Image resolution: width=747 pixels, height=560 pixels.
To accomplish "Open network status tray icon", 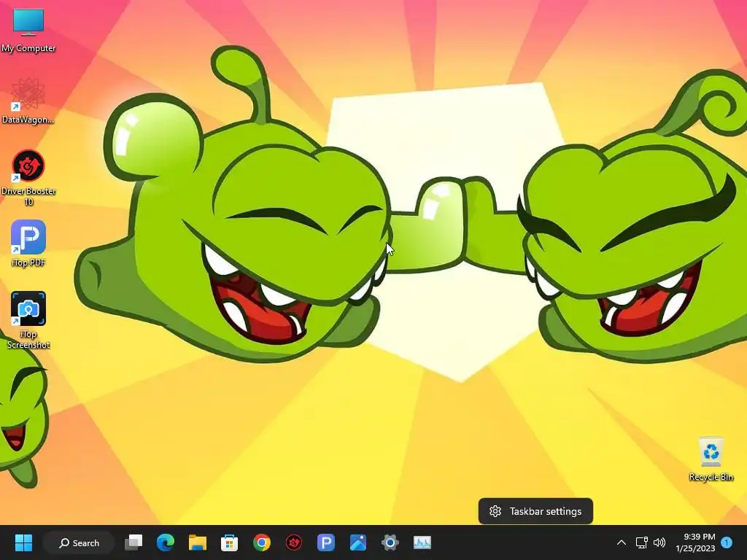I will coord(642,542).
